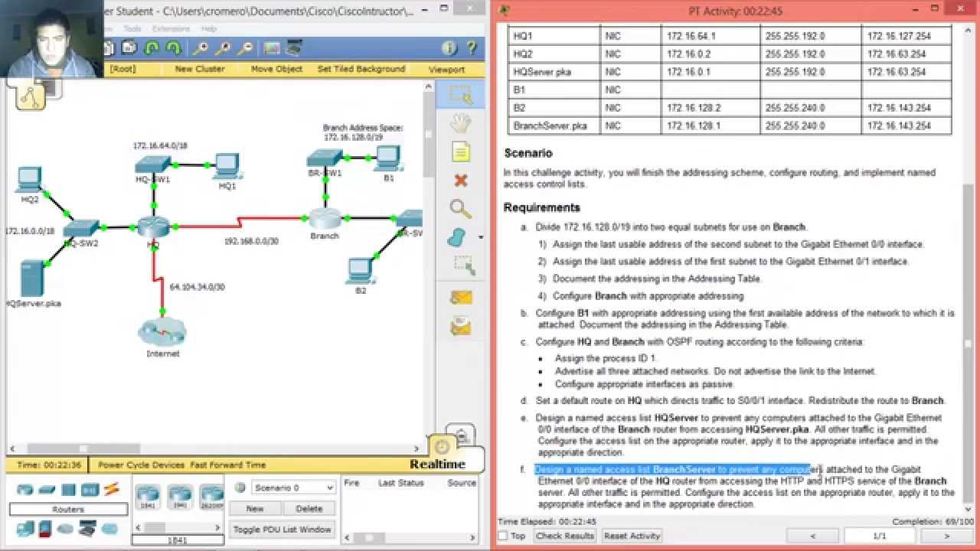Select the Wireless Devices category icon
This screenshot has width=980, height=551.
(90, 489)
